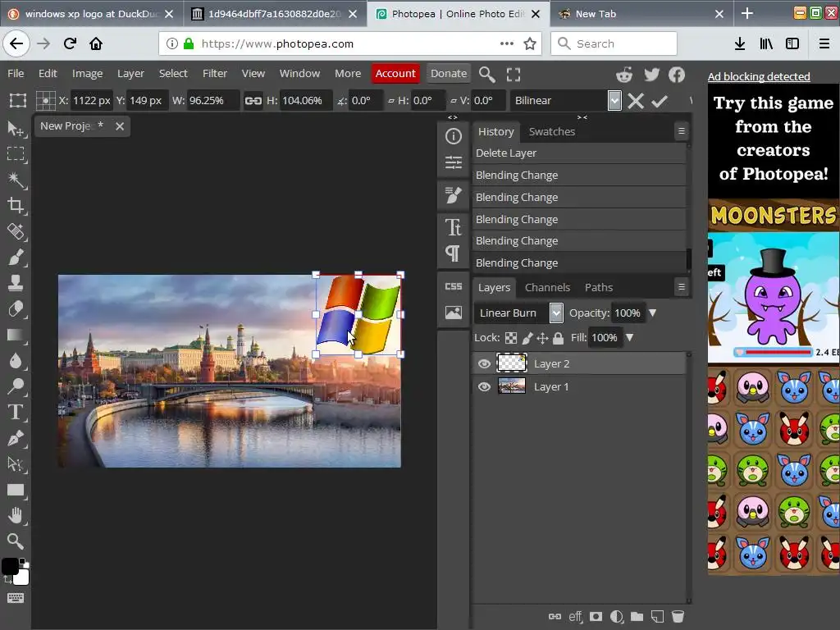
Task: Click the Account button
Action: click(395, 73)
